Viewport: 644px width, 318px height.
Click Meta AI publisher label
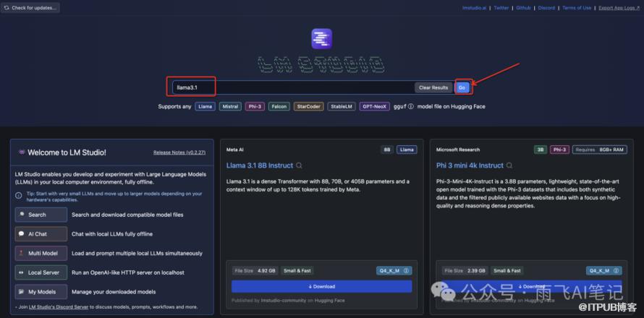235,150
